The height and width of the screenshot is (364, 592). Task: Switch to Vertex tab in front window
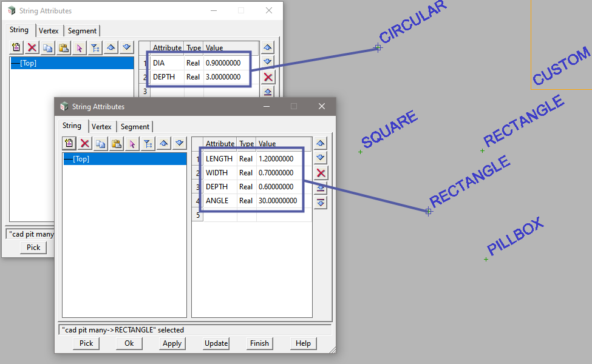point(101,127)
